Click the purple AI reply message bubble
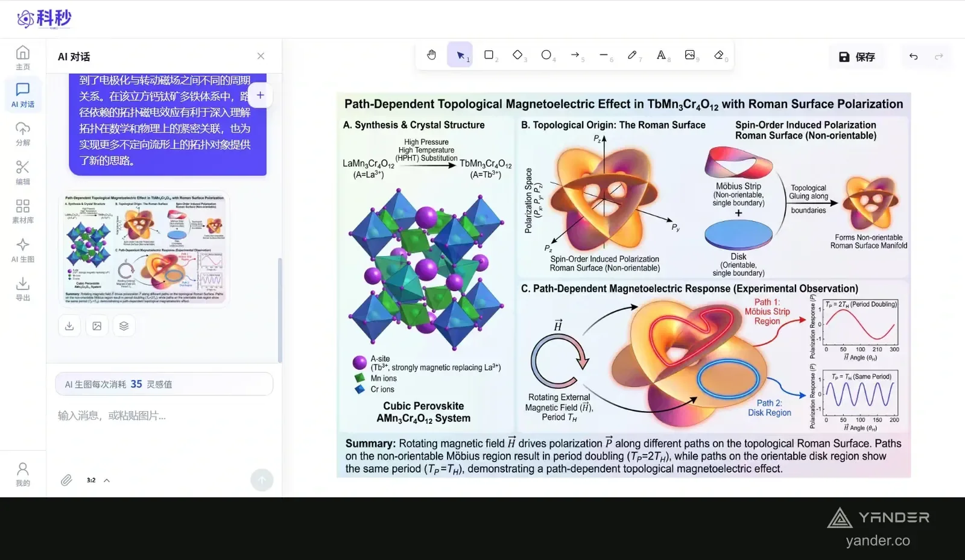 point(168,125)
